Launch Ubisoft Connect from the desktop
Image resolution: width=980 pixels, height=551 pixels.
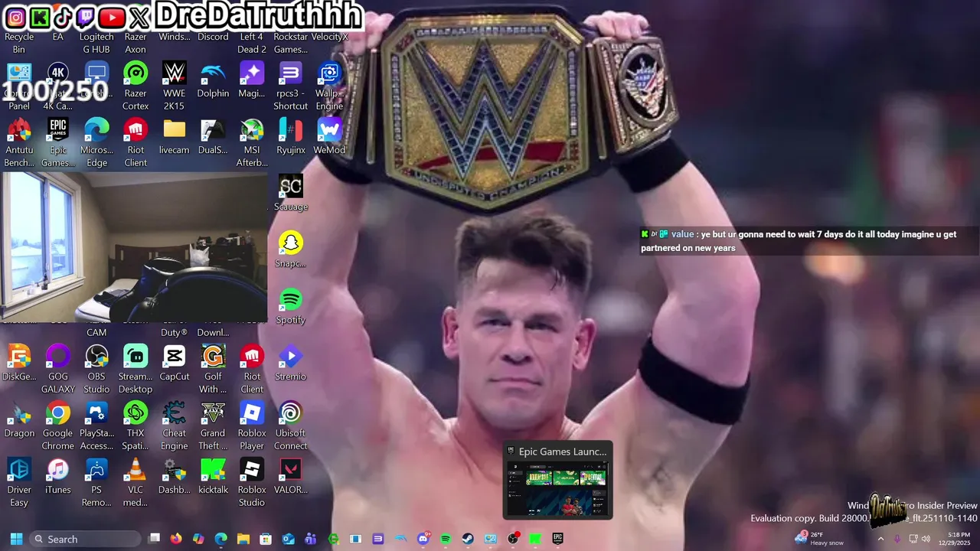291,425
